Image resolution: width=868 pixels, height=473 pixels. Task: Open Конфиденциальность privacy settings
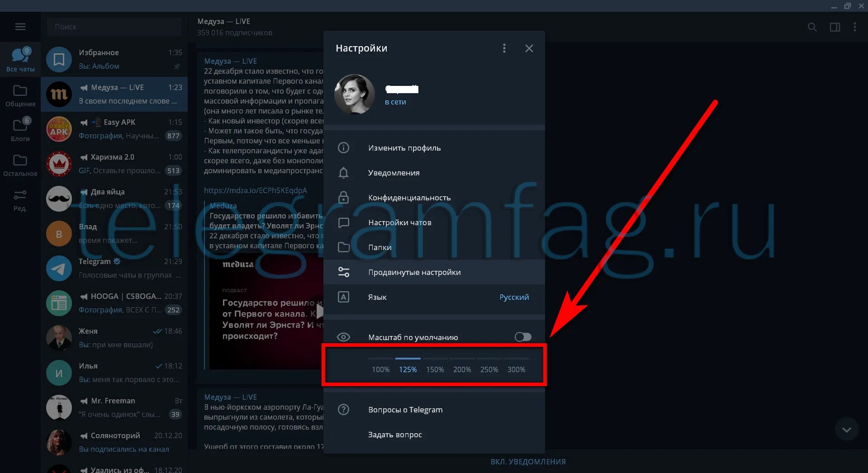click(434, 198)
